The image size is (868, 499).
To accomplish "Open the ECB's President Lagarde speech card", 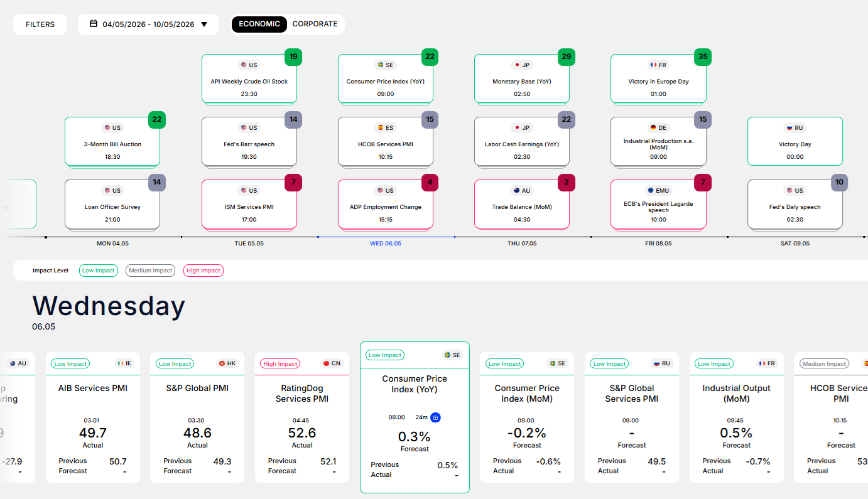I will (658, 204).
